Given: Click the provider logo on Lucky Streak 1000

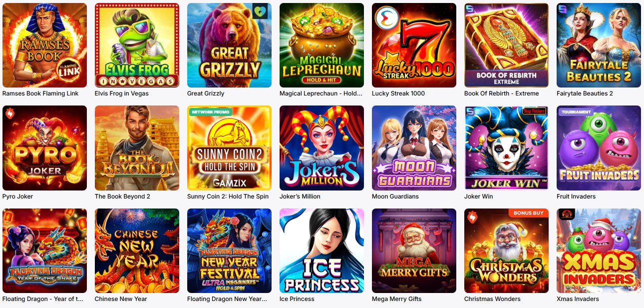Looking at the screenshot, I should click(386, 18).
